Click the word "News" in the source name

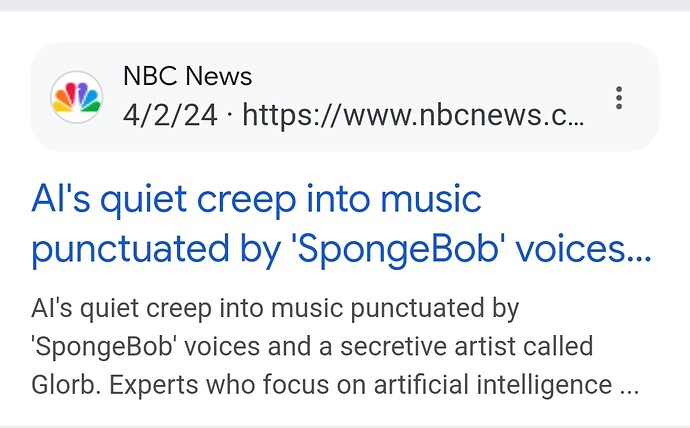[x=219, y=76]
